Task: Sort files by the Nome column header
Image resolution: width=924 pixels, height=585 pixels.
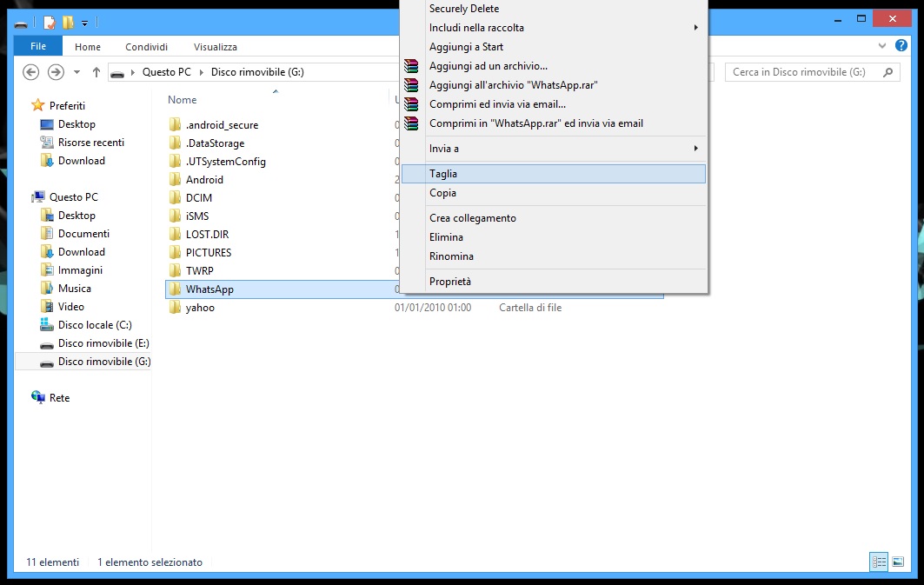Action: pyautogui.click(x=183, y=100)
